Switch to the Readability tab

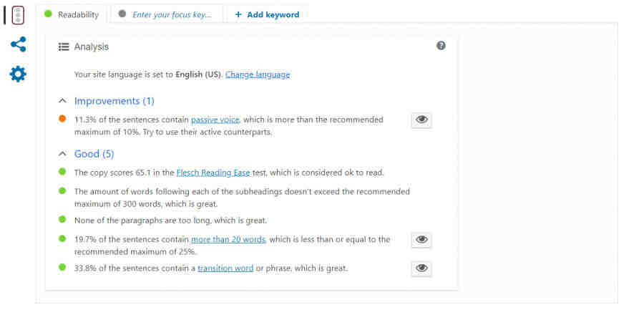pos(77,14)
